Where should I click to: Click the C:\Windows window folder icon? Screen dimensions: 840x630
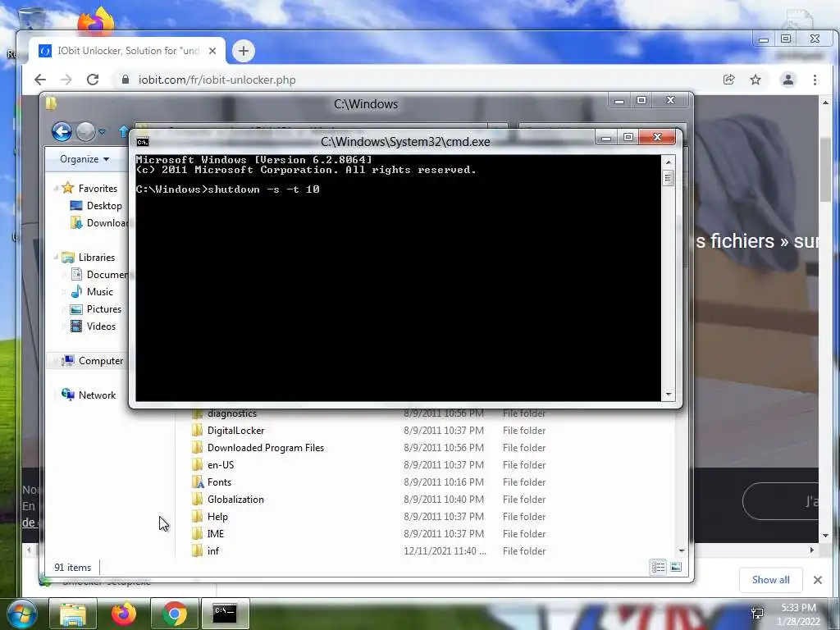[x=51, y=103]
